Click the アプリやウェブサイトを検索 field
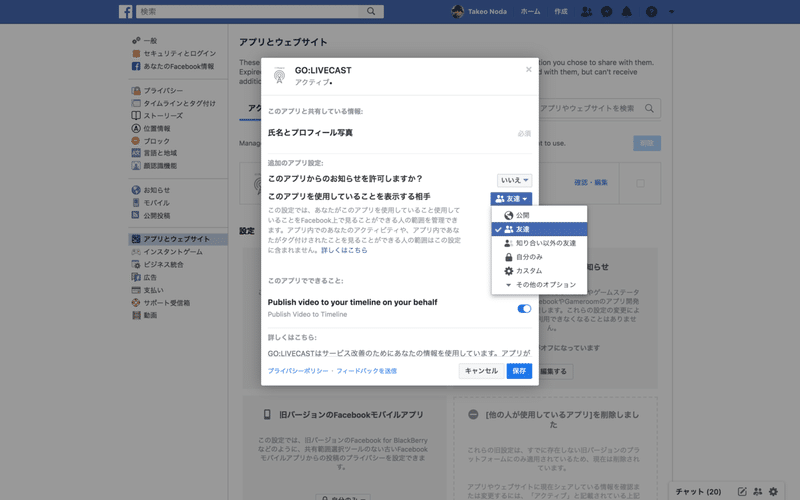This screenshot has width=800, height=500. click(x=594, y=108)
